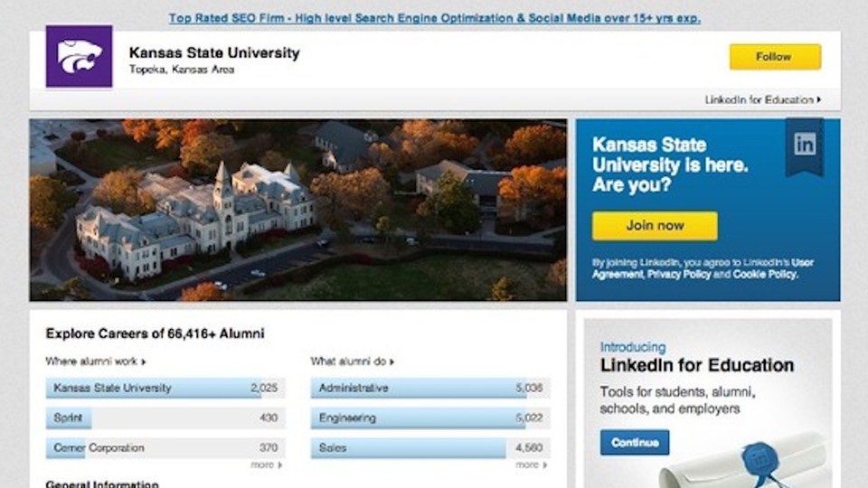Expand LinkedIn for Education arrow menu
The height and width of the screenshot is (488, 868).
[763, 100]
